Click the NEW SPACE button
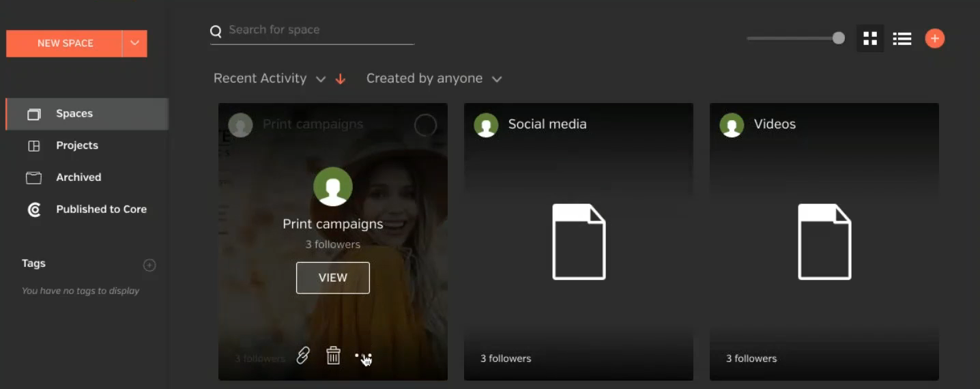 [65, 44]
